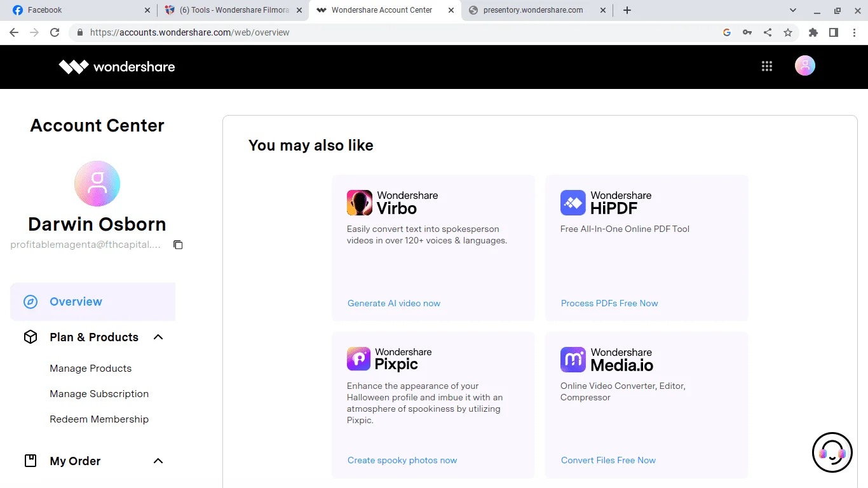
Task: Click Generate AI video now link
Action: coord(394,303)
